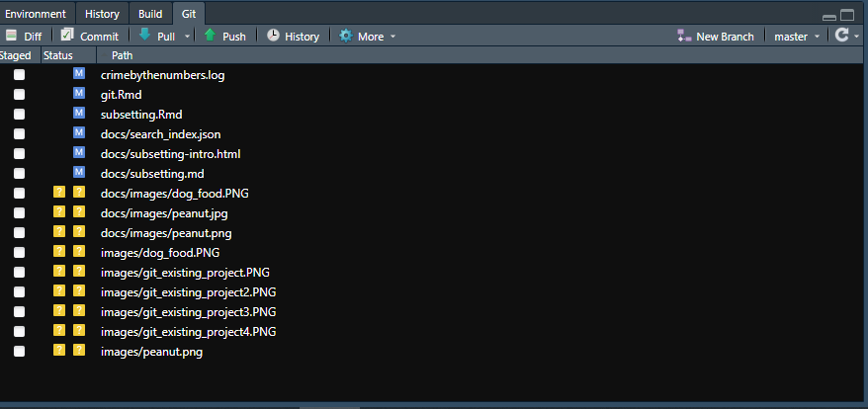Open the master branch dropdown
868x409 pixels.
[797, 37]
